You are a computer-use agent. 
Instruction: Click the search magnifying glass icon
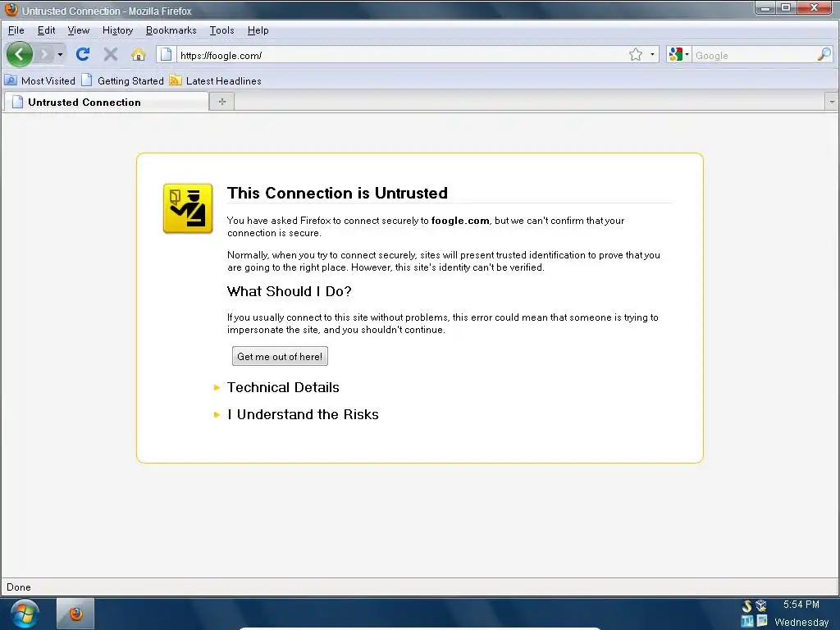[824, 55]
